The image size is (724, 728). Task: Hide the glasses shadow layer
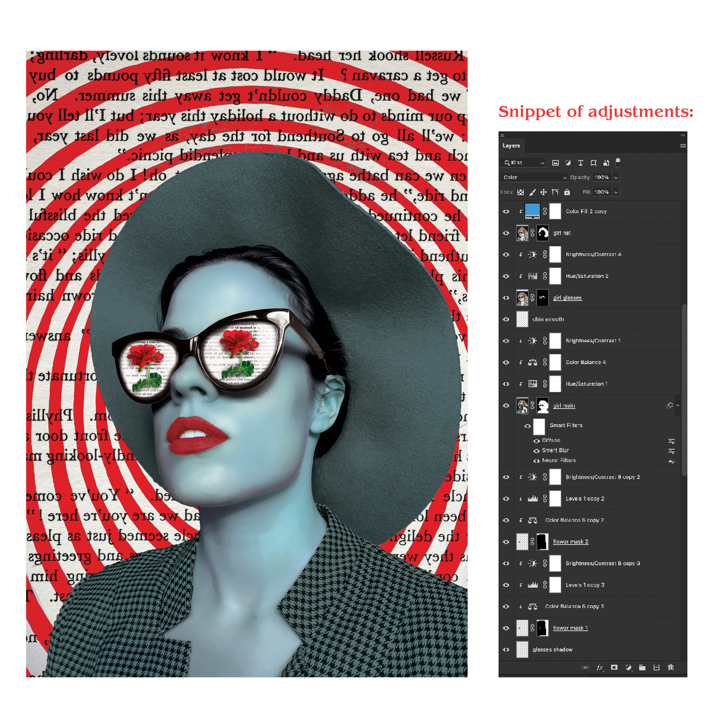tap(506, 650)
